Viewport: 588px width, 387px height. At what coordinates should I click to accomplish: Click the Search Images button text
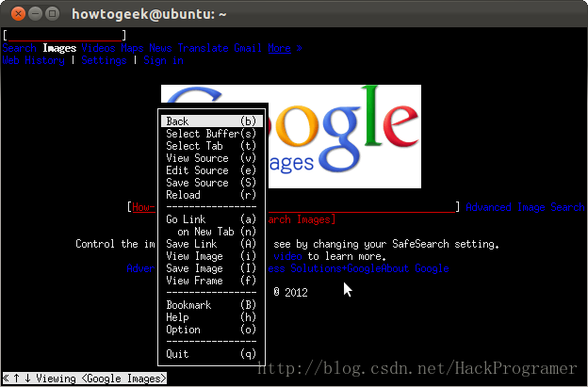pos(302,219)
